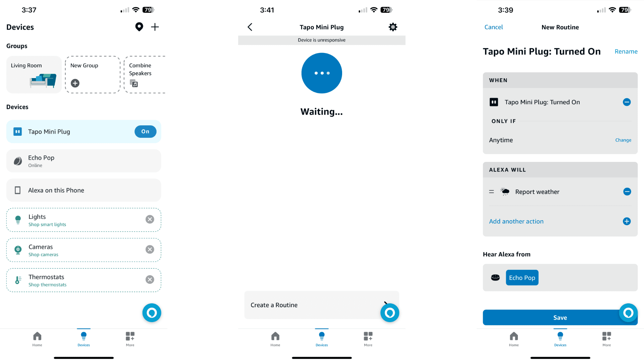644x362 pixels.
Task: Save the new Alexa routine
Action: 560,317
